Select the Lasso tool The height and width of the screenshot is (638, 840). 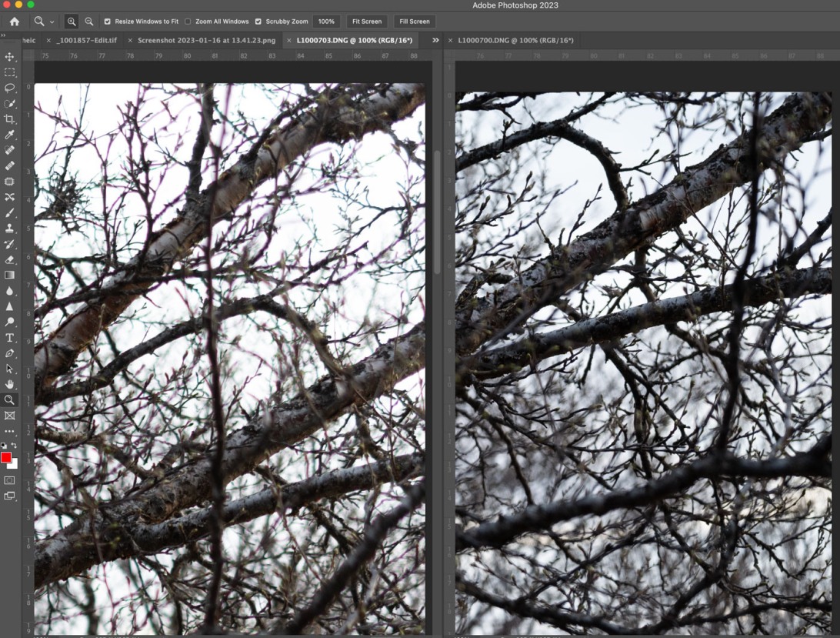(x=9, y=88)
